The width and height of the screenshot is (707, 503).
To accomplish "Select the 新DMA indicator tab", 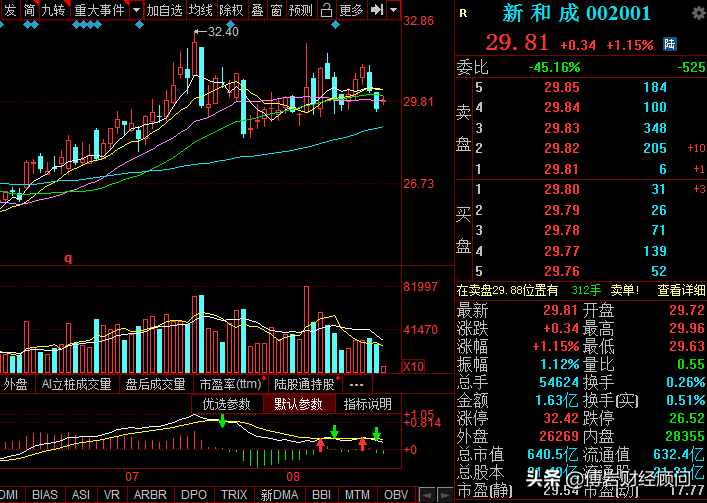I will (x=279, y=495).
